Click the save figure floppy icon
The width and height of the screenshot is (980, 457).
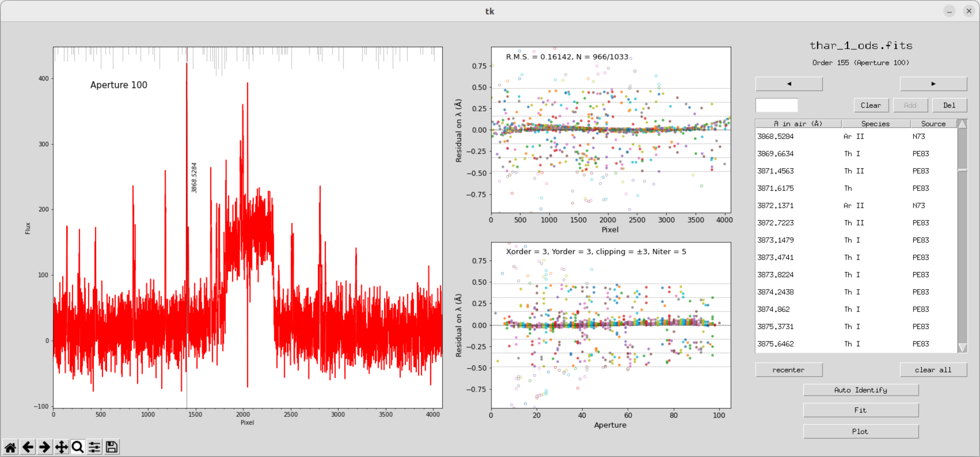[x=111, y=447]
